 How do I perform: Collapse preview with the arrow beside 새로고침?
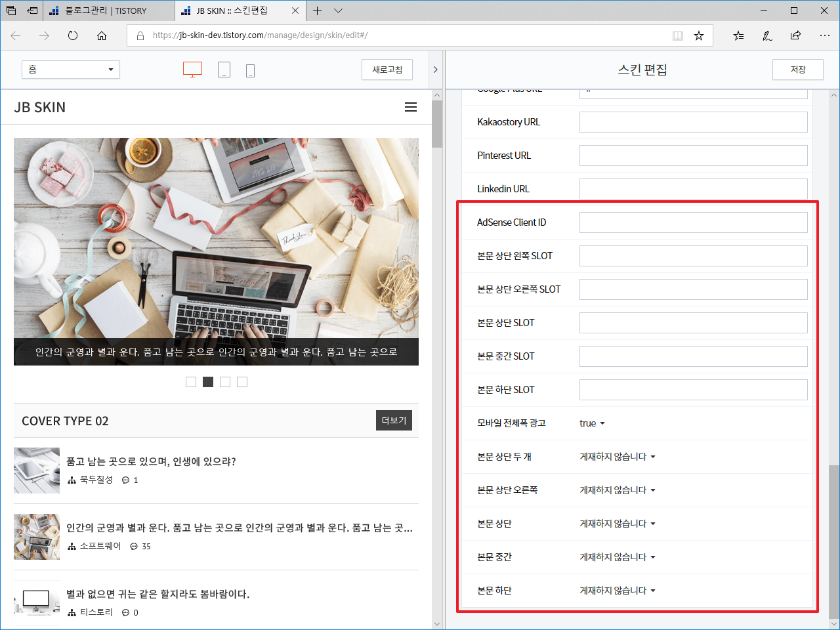coord(434,70)
